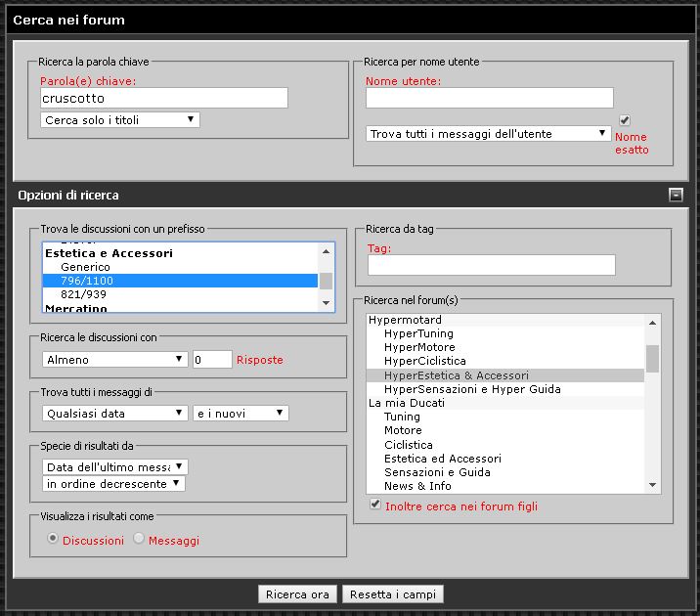This screenshot has height=616, width=700.
Task: Open the Data dell'ultimo messaggio sort dropdown
Action: (x=115, y=467)
